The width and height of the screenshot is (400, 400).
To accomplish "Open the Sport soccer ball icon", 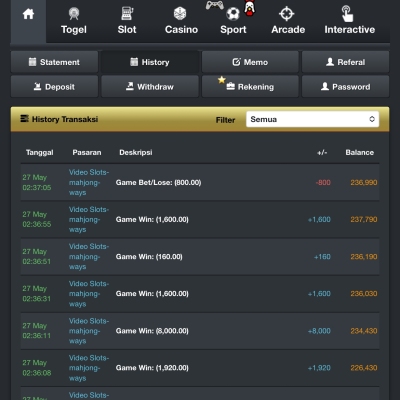I will point(233,14).
